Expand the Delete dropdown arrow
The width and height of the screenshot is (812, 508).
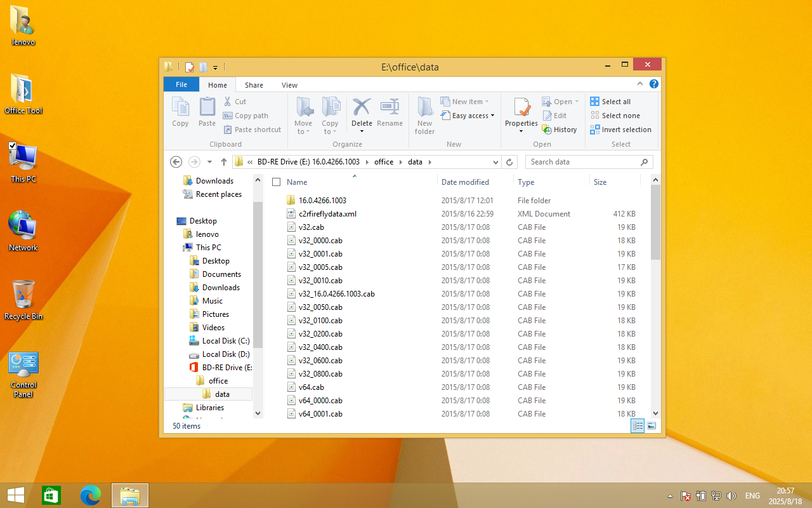(x=362, y=131)
